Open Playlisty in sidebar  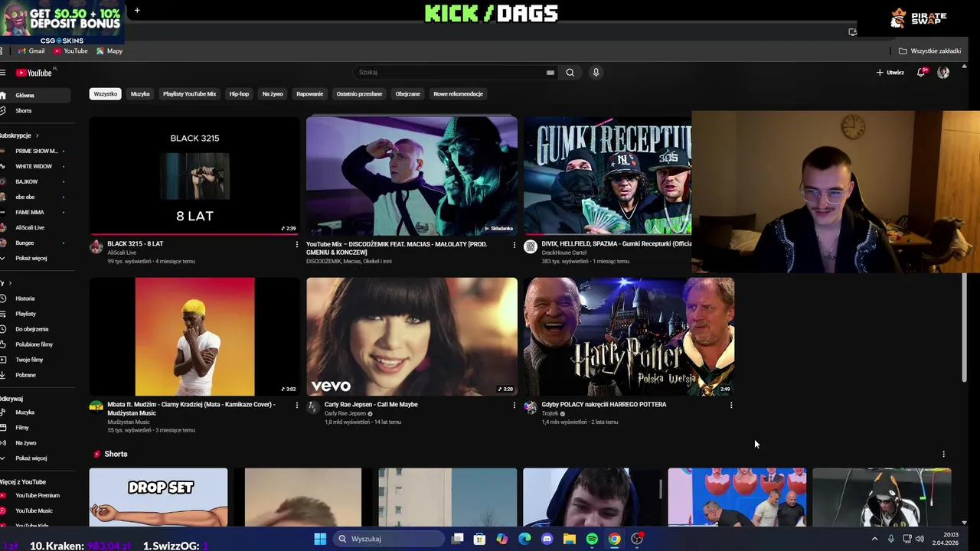pyautogui.click(x=35, y=314)
